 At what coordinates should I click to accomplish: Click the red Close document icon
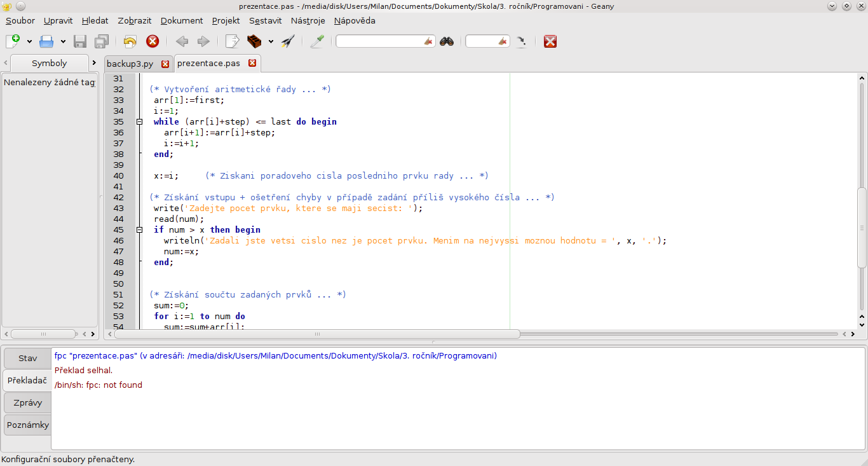coord(153,41)
